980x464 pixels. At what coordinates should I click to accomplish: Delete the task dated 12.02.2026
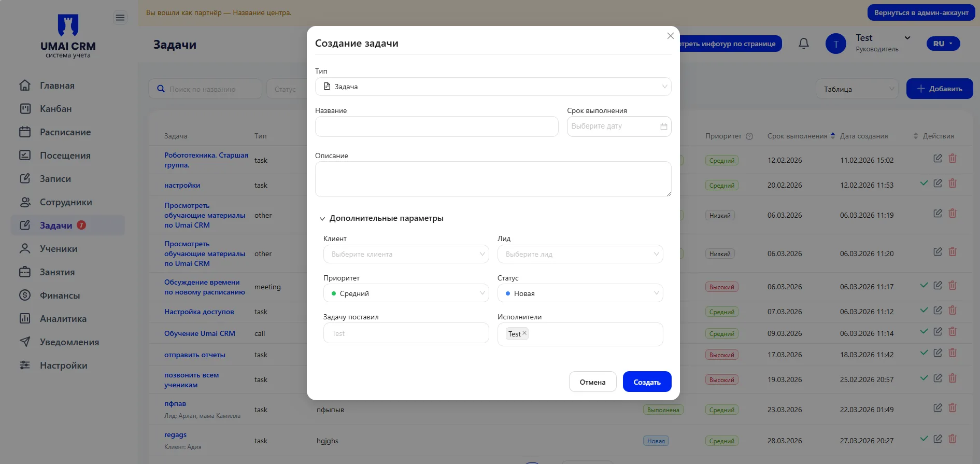point(953,159)
